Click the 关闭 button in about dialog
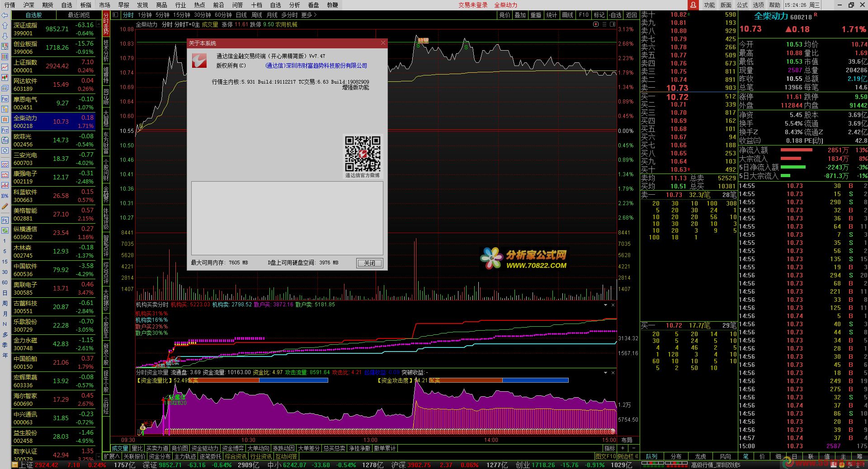The image size is (868, 469). 369,263
